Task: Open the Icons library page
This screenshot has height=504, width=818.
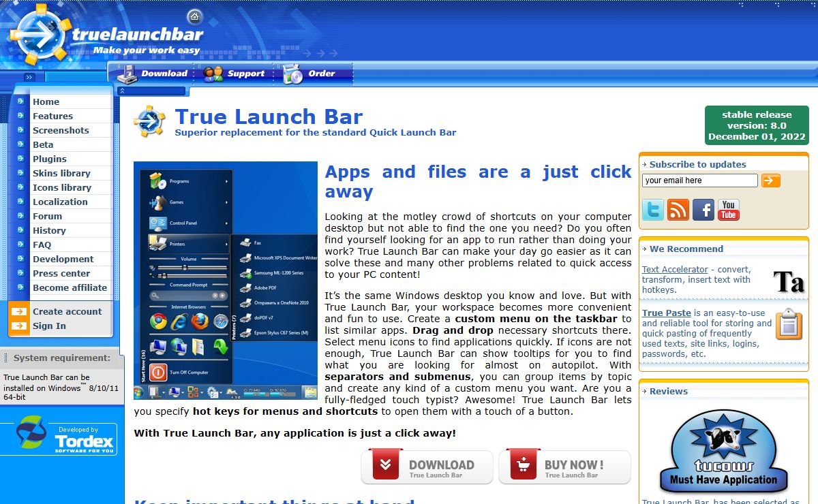Action: 62,187
